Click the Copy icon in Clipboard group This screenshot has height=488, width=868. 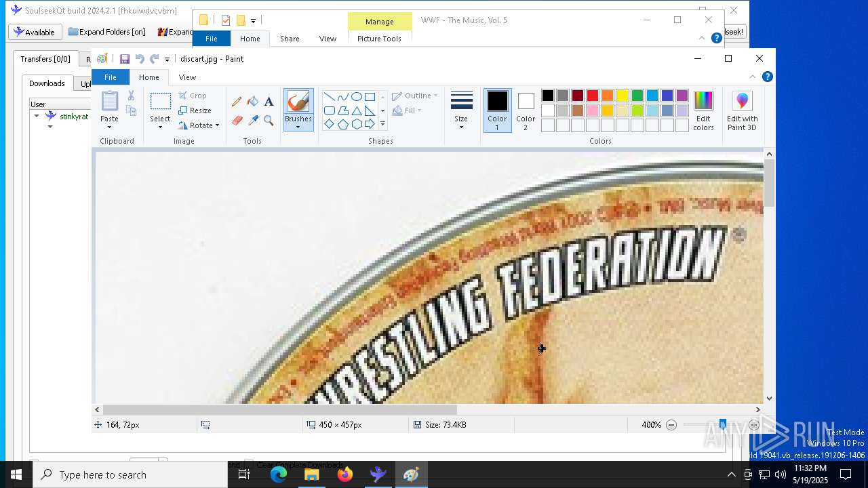132,110
